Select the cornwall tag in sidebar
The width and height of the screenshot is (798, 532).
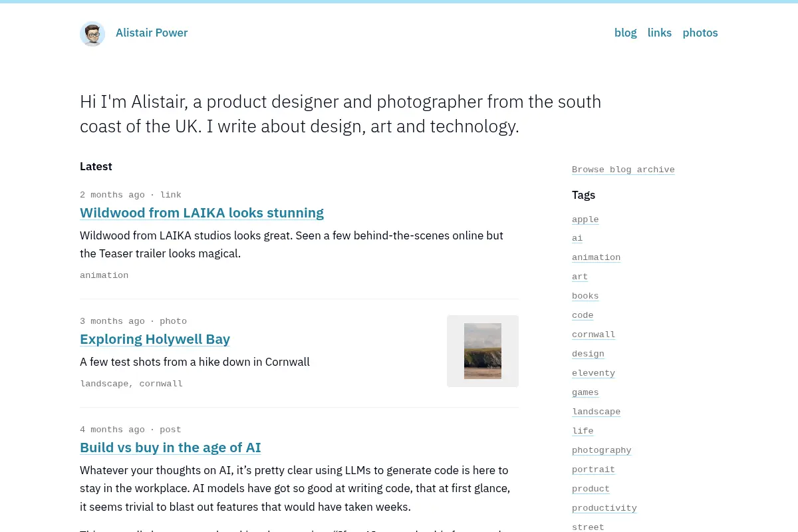coord(593,334)
